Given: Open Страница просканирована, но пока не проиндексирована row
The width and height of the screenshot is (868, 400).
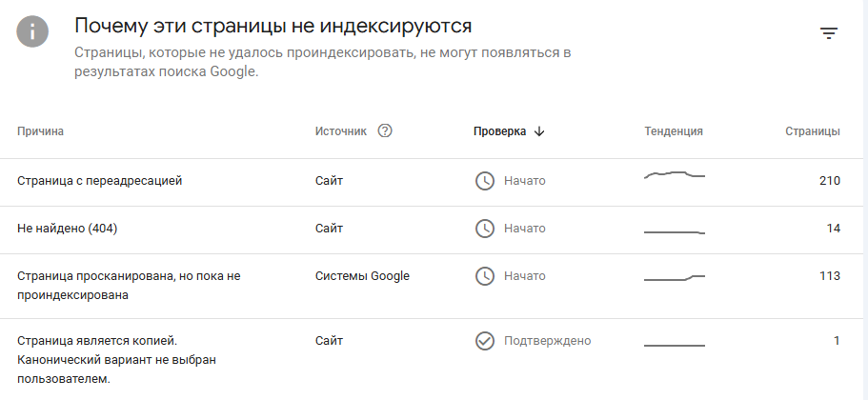Looking at the screenshot, I should pos(432,286).
